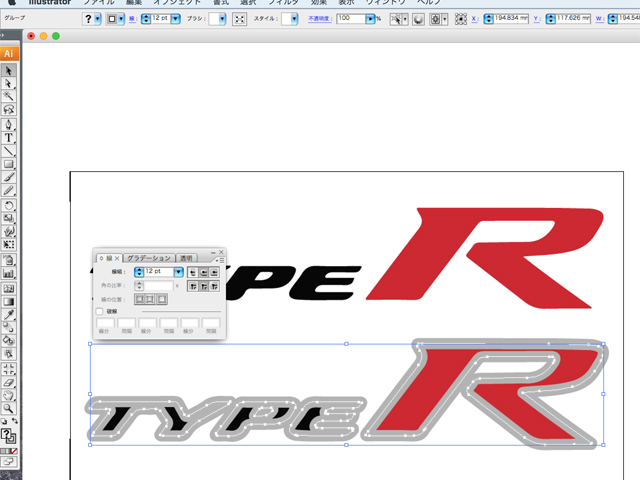Image resolution: width=640 pixels, height=480 pixels.
Task: Select the Magic Wand tool
Action: [9, 96]
